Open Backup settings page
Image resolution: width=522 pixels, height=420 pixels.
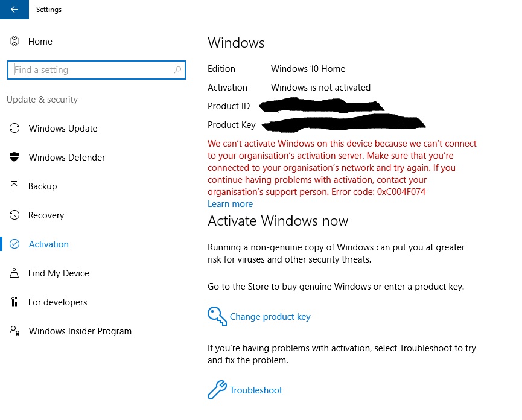coord(43,186)
